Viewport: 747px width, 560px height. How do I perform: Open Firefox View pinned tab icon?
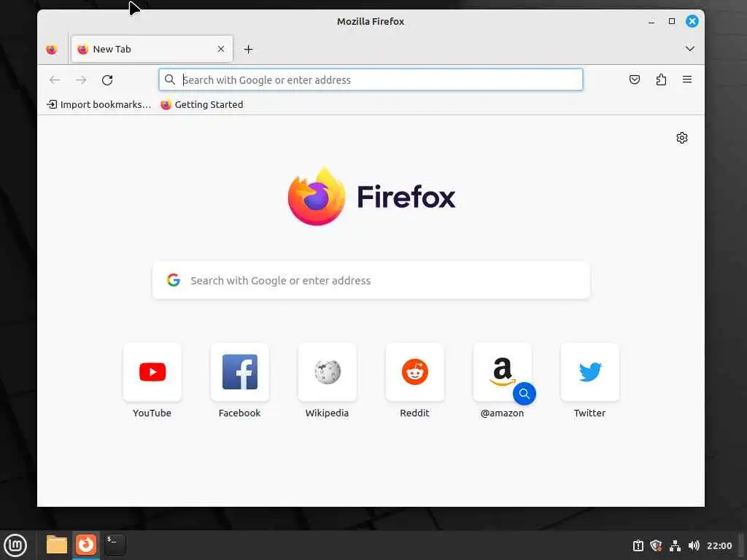(52, 49)
